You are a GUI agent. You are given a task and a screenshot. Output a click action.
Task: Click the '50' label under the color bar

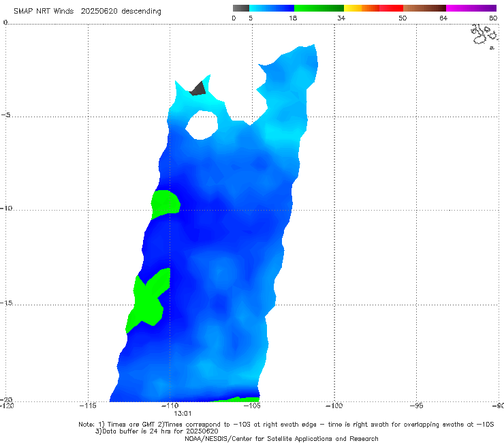403,18
